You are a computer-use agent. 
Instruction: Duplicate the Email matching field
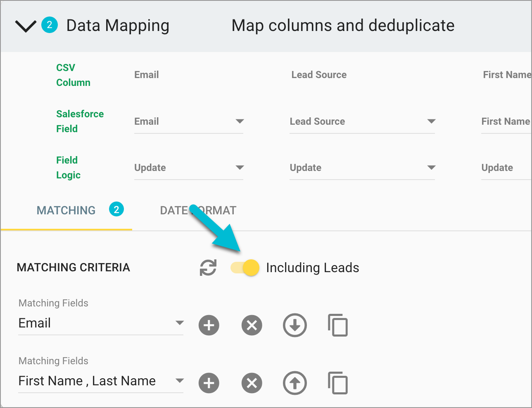(337, 325)
